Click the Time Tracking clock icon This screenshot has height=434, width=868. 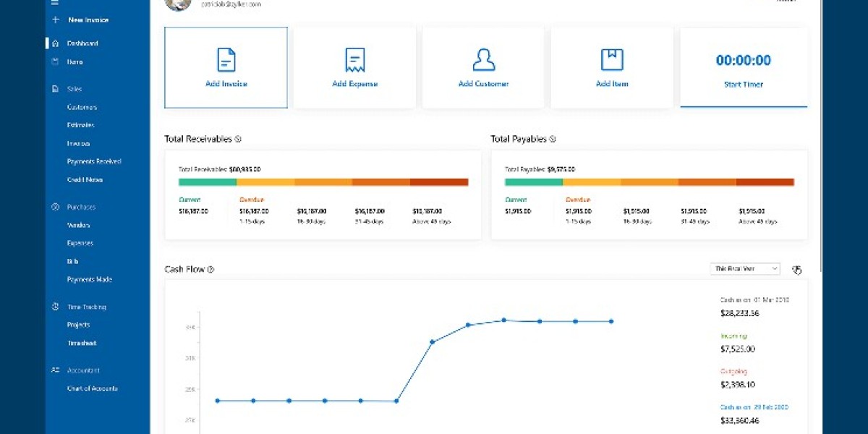click(55, 307)
